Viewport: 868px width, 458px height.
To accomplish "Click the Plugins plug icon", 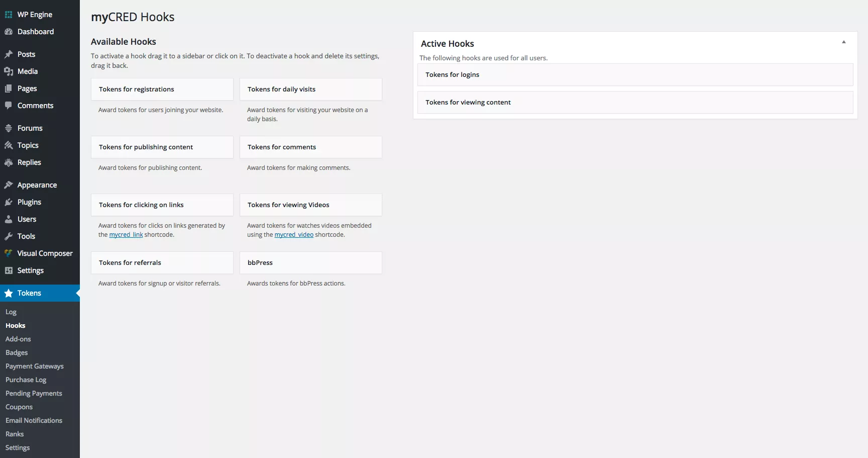I will (9, 202).
